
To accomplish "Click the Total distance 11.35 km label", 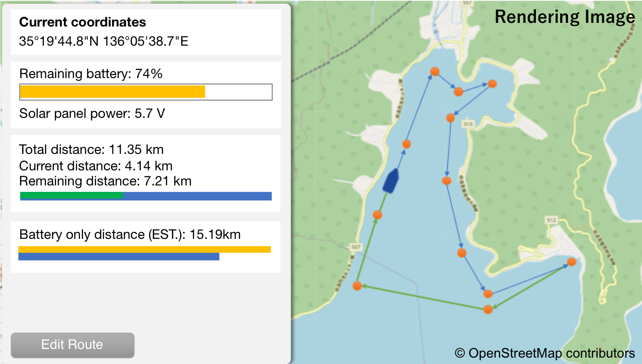I will (91, 149).
